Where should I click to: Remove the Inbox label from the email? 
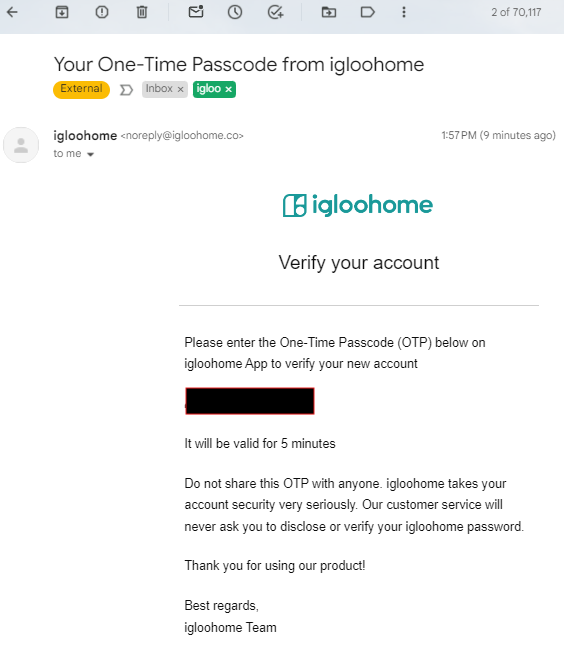[180, 89]
